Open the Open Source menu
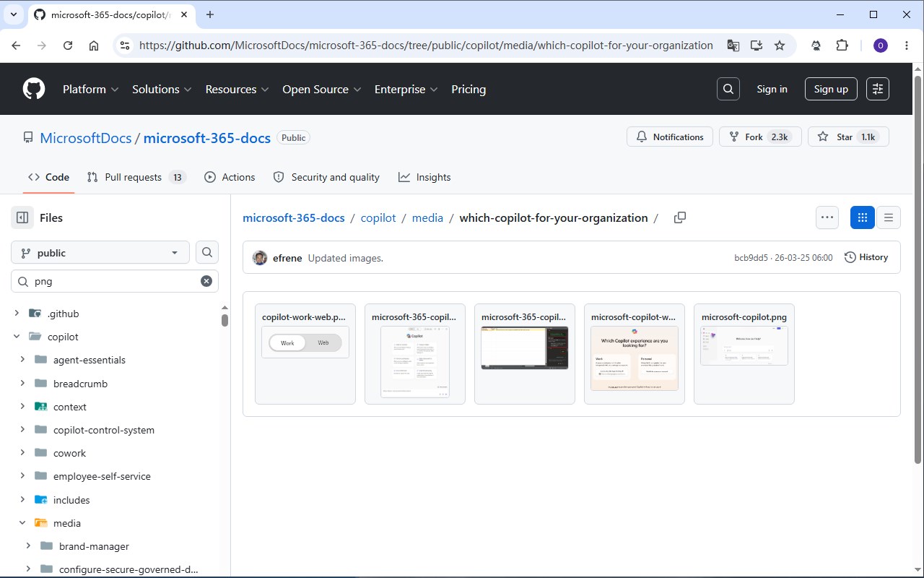 pos(321,89)
